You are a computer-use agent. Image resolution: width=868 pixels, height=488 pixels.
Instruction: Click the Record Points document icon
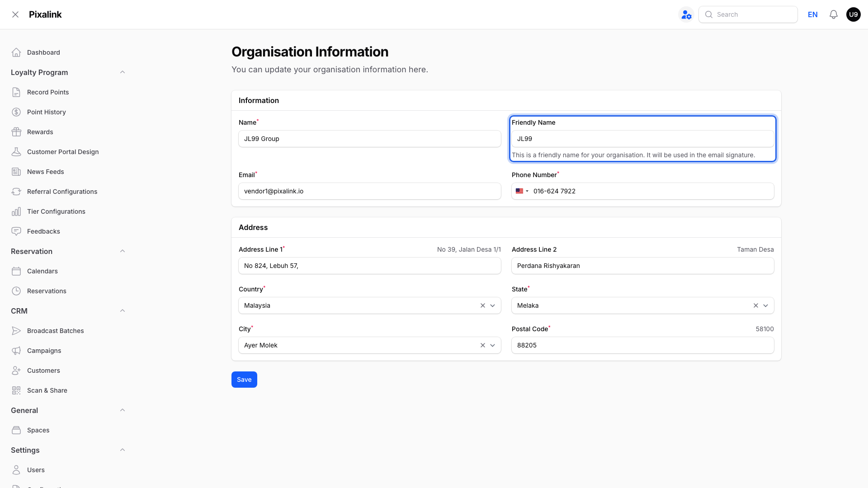click(16, 92)
